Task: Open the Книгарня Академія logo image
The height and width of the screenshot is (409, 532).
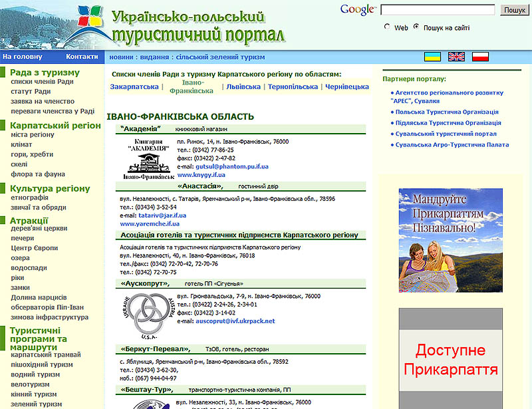Action: click(x=148, y=159)
